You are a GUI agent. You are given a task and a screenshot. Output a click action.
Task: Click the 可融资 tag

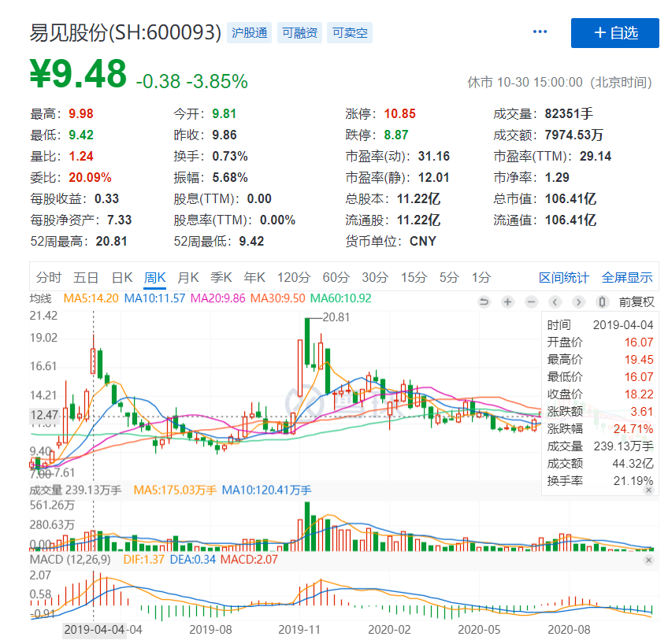pos(299,33)
